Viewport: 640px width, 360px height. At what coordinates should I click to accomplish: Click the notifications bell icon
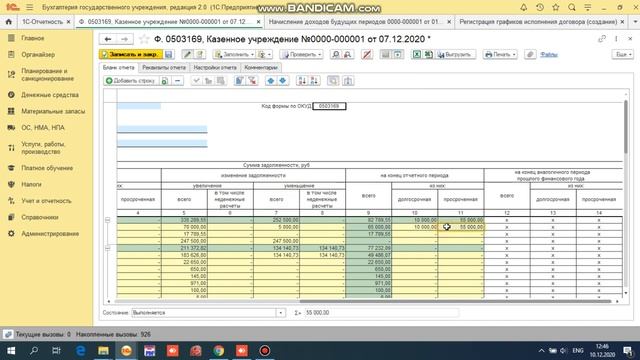pos(524,7)
